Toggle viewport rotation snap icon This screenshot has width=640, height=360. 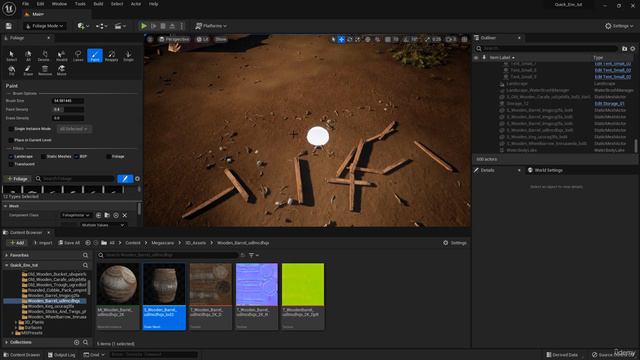tap(406, 39)
